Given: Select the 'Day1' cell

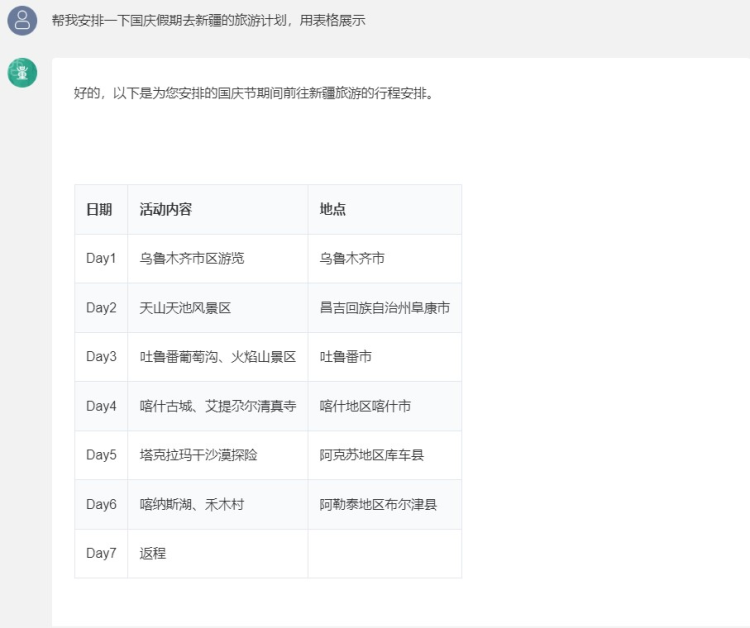Looking at the screenshot, I should pos(101,259).
